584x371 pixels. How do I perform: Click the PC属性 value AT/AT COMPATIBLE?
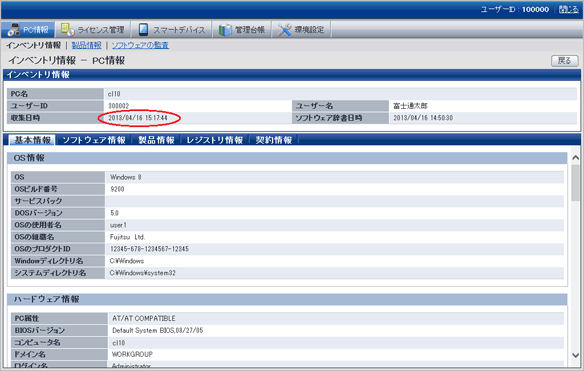pyautogui.click(x=144, y=318)
